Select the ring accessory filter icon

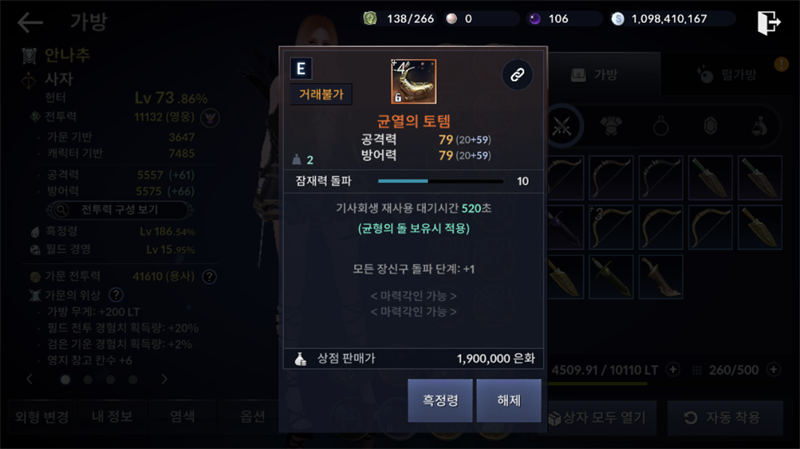pyautogui.click(x=661, y=126)
